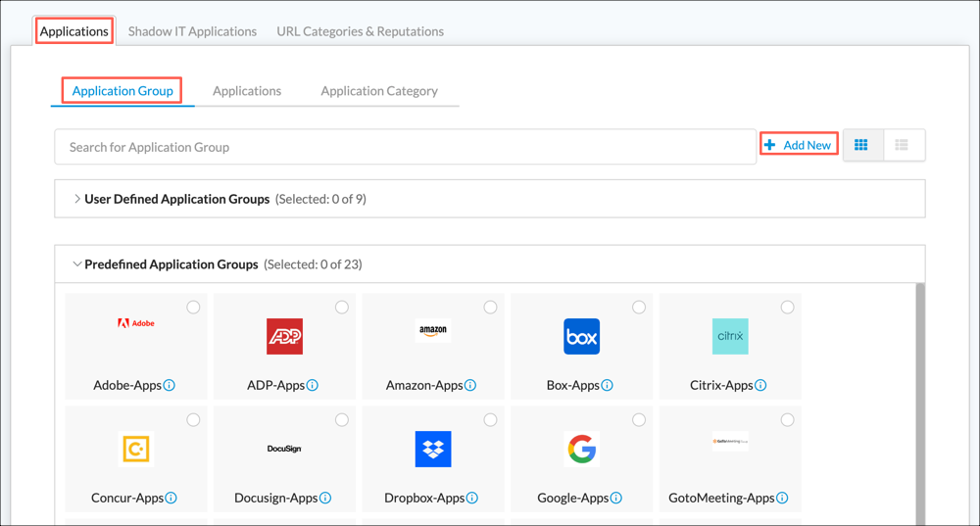Click the Citrix logo icon
Image resolution: width=980 pixels, height=526 pixels.
[730, 336]
